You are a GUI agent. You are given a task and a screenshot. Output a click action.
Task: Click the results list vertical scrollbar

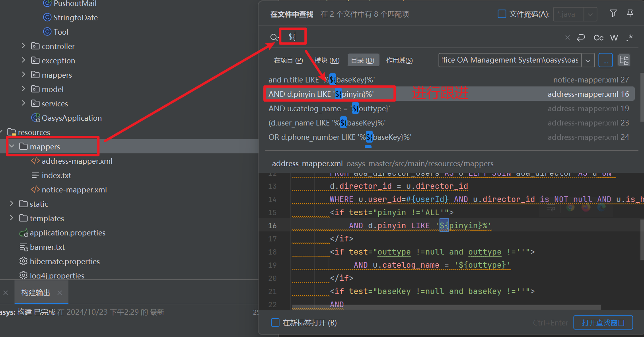pyautogui.click(x=642, y=98)
